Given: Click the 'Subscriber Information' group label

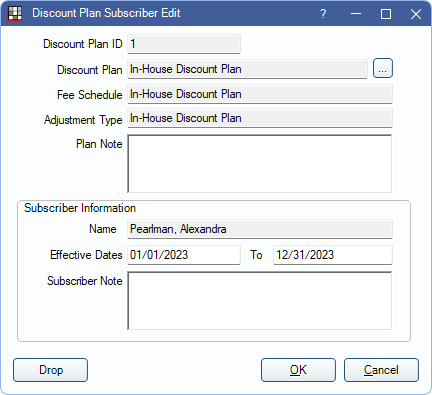Looking at the screenshot, I should [x=80, y=208].
